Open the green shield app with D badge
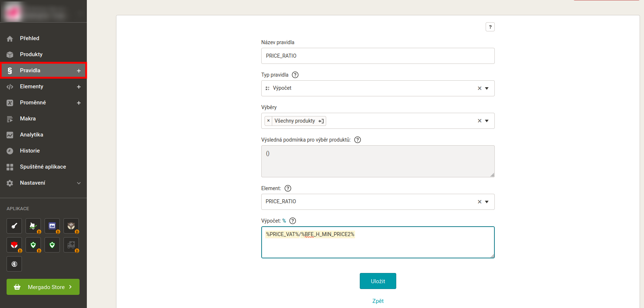 [x=33, y=245]
